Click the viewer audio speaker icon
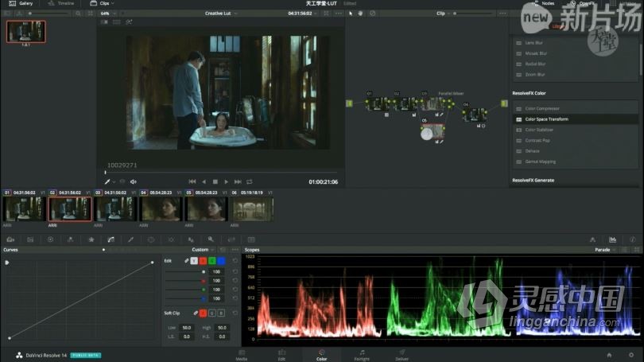 click(133, 181)
